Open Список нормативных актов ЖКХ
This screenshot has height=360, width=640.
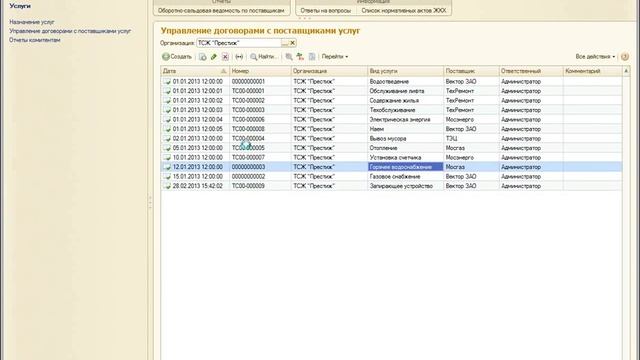click(x=404, y=11)
